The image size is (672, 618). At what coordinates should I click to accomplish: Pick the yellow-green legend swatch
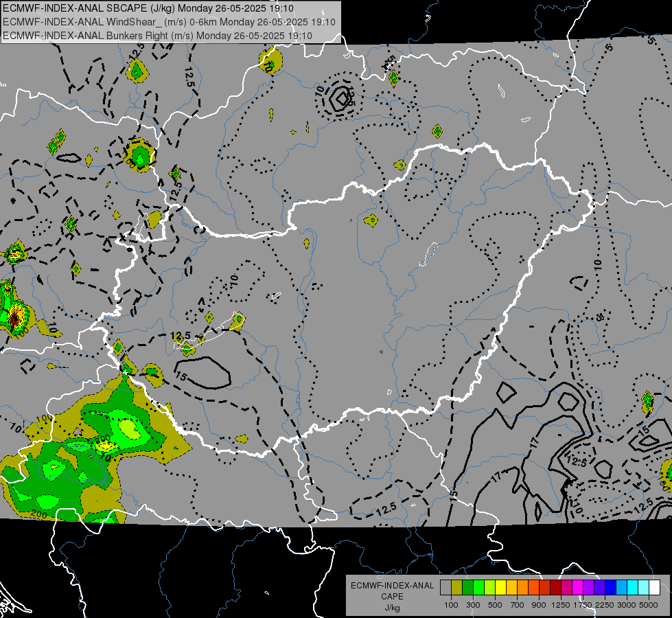click(x=490, y=588)
